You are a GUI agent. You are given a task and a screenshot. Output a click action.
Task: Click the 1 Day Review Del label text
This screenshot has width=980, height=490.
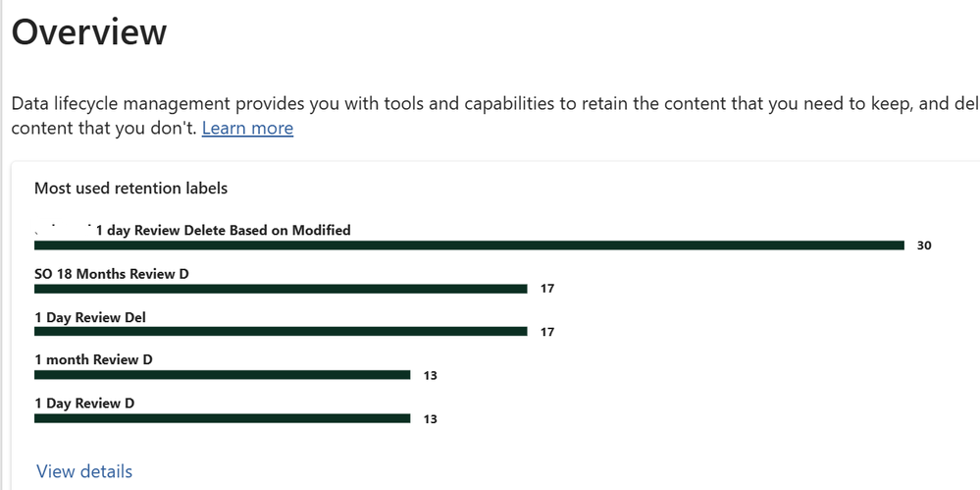click(x=90, y=317)
